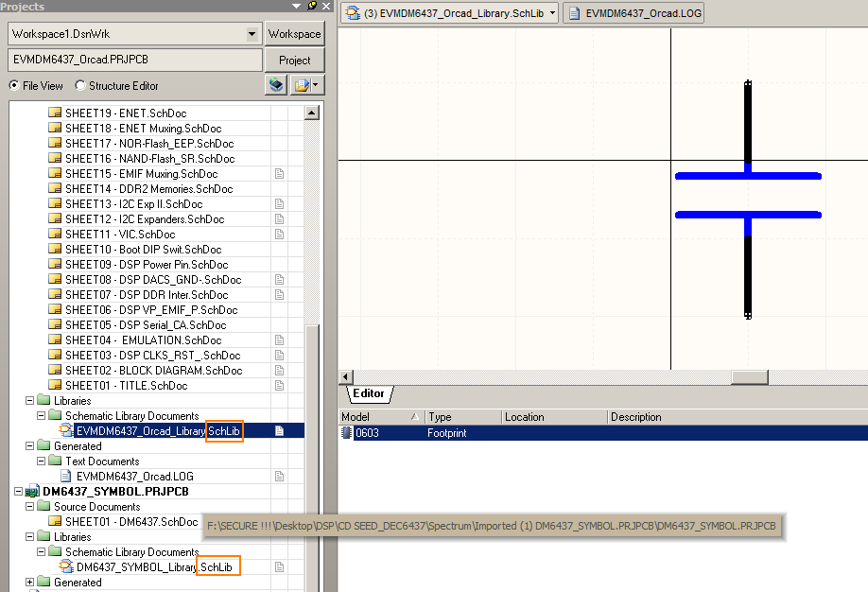Open the Workspace1.DsnWrk dropdown arrow
This screenshot has height=592, width=868.
click(x=252, y=34)
